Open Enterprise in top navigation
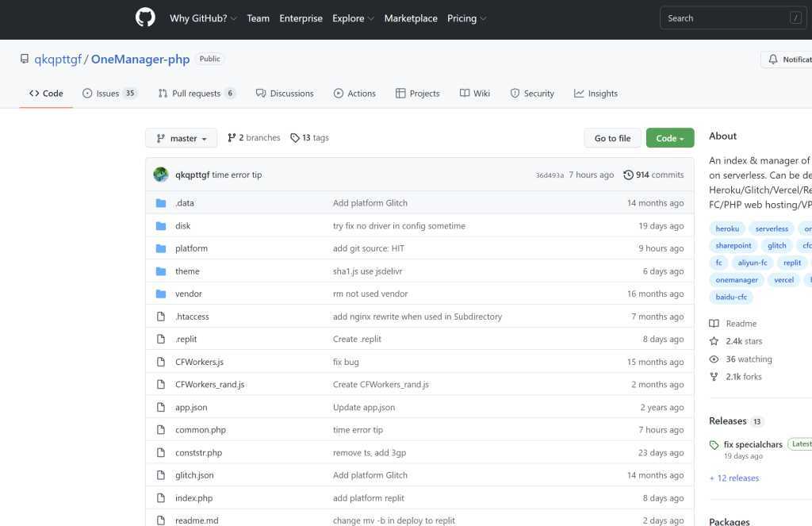 (301, 18)
